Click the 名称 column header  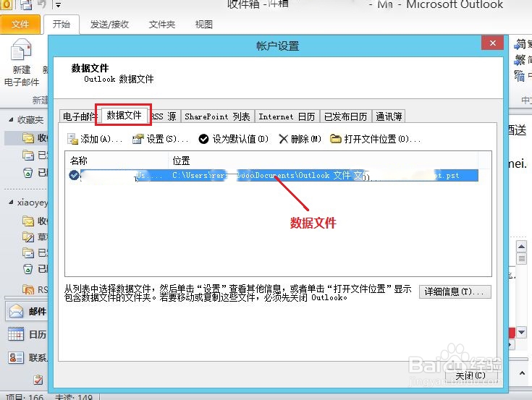coord(117,161)
